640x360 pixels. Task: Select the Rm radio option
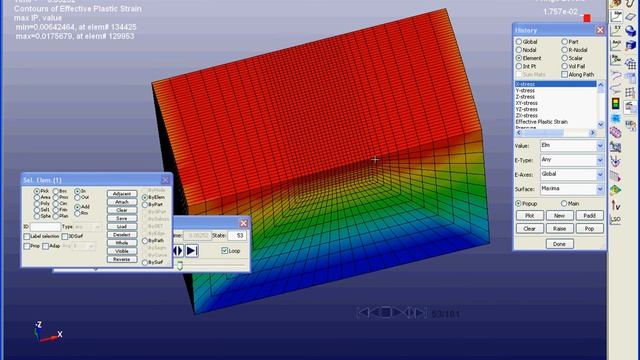coord(77,213)
